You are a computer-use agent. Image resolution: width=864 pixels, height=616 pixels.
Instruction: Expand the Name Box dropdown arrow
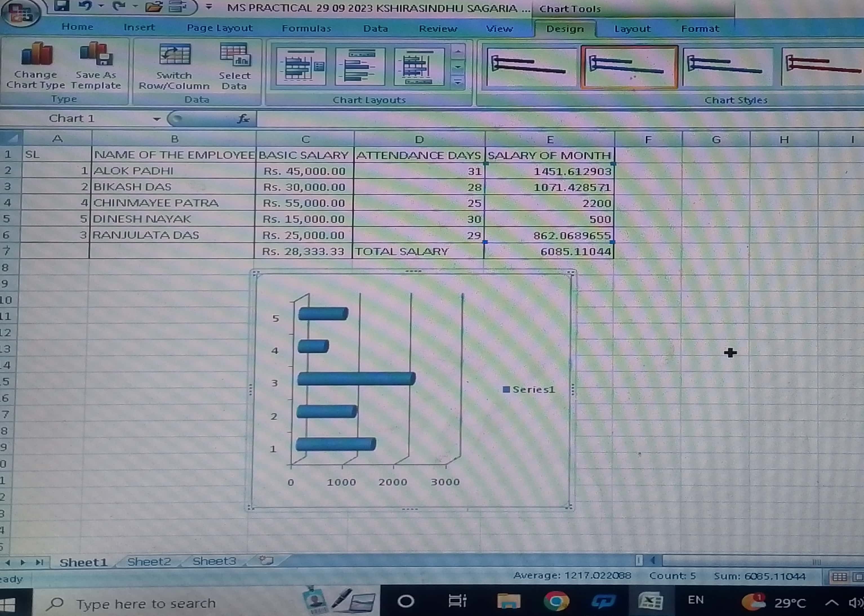click(x=156, y=119)
